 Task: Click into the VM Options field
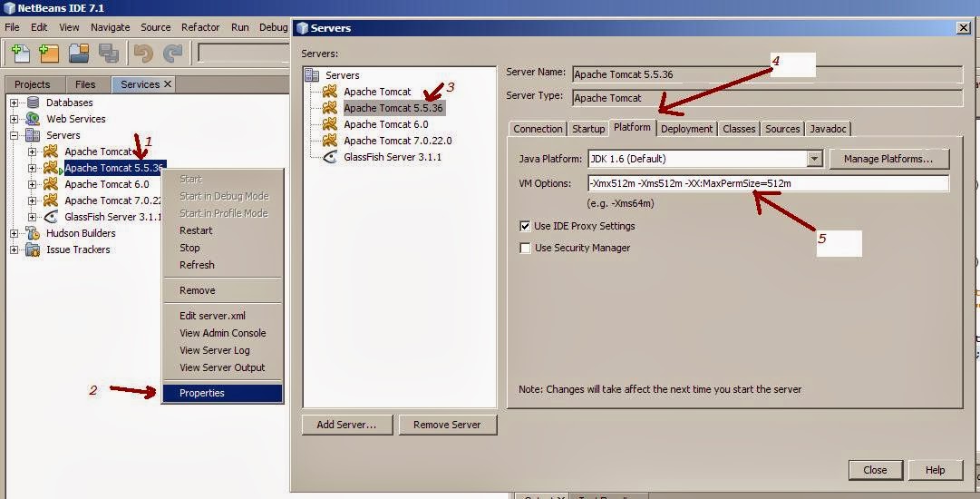pyautogui.click(x=768, y=183)
